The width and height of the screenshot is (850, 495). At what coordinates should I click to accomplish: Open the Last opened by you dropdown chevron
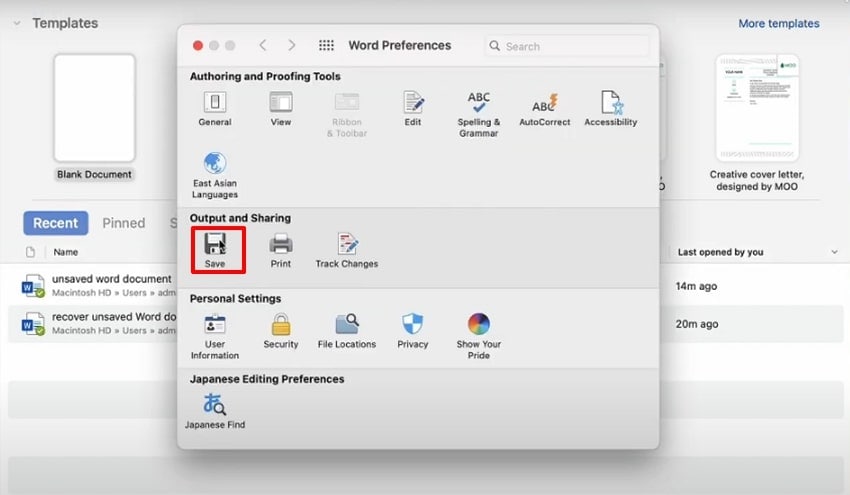[834, 252]
